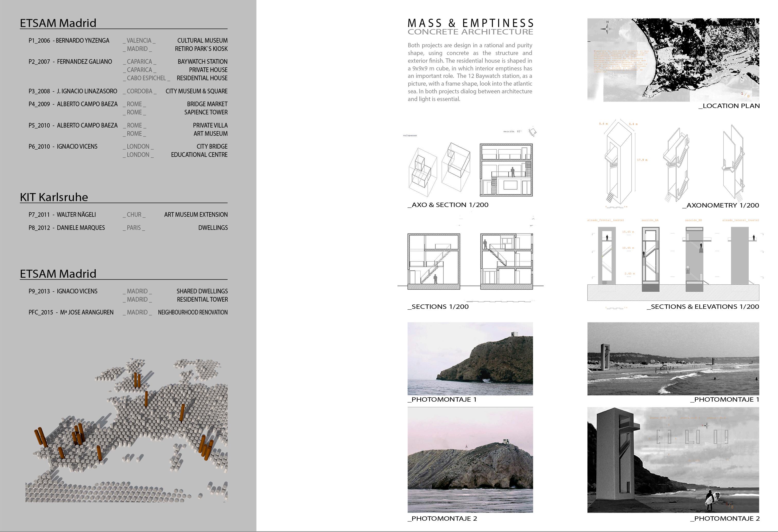778x532 pixels.
Task: Select PFC_2015 Mª Jose Aranguren entry
Action: click(x=71, y=312)
